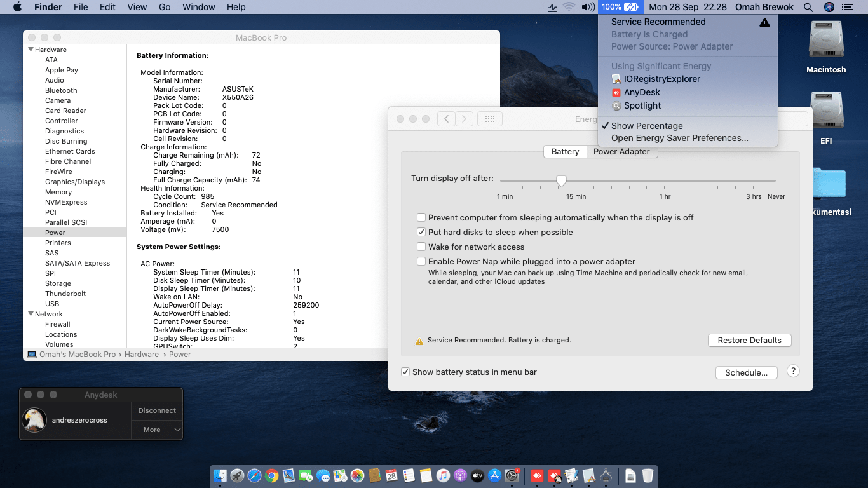Open Finder from the Dock
The width and height of the screenshot is (868, 488).
(220, 475)
